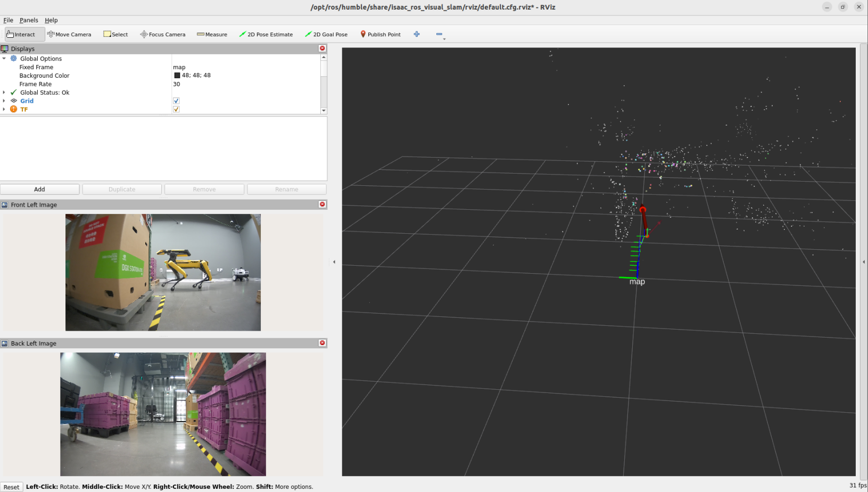Viewport: 868px width, 492px height.
Task: Activate the Move Camera tool
Action: (69, 34)
